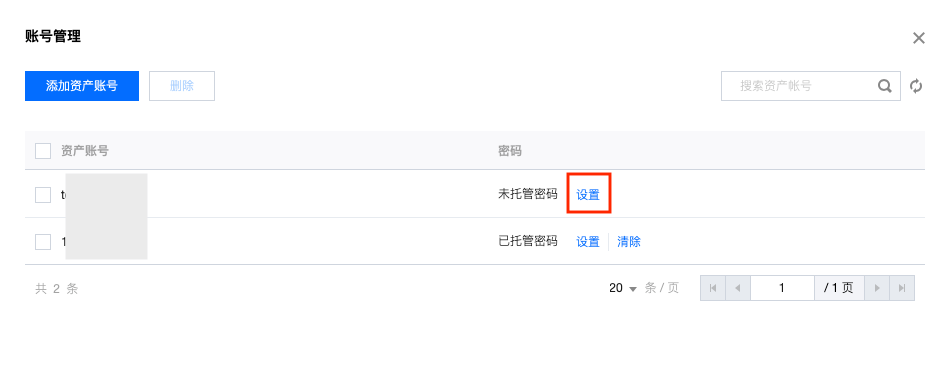Click the page number input box

click(782, 288)
